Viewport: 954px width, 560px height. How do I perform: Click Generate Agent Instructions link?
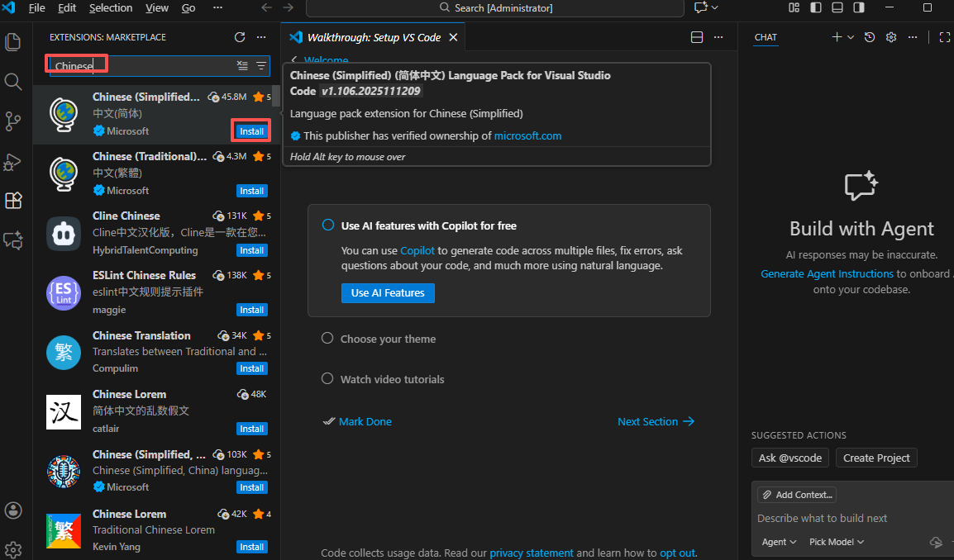tap(827, 273)
